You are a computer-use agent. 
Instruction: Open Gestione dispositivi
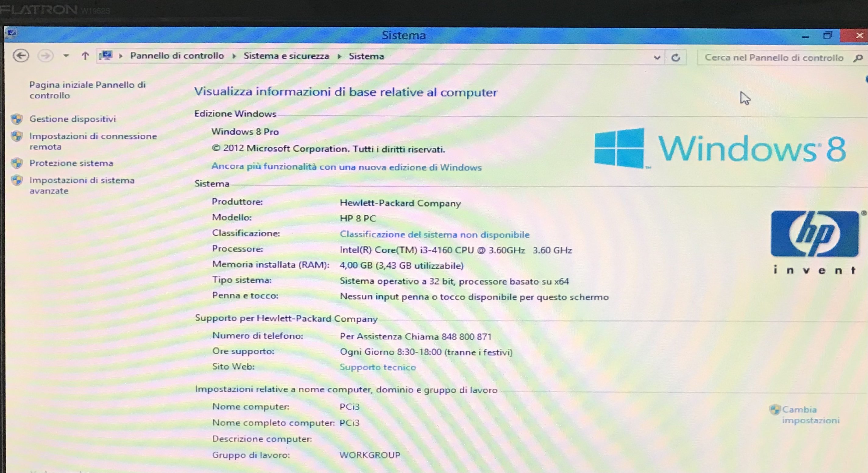click(x=73, y=119)
